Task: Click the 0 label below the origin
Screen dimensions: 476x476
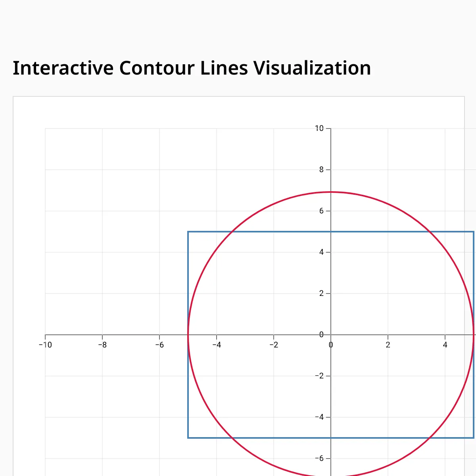Action: tap(331, 345)
